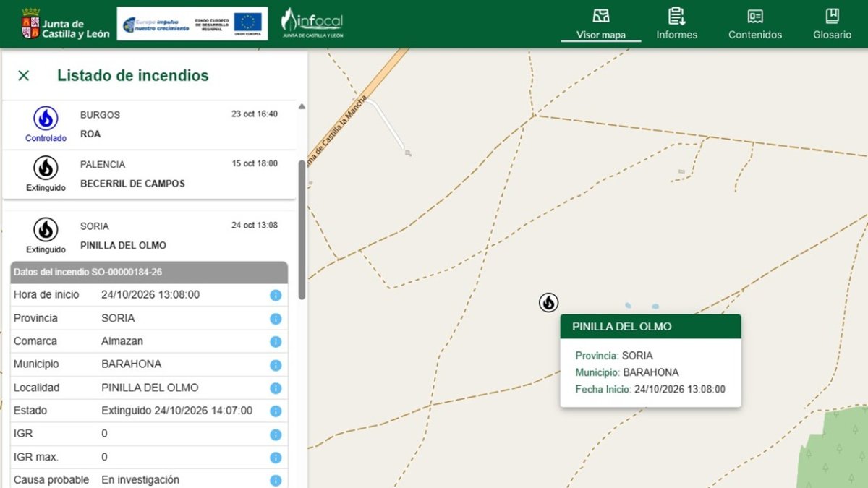Click the info icon for Estado
The width and height of the screenshot is (868, 488).
276,411
